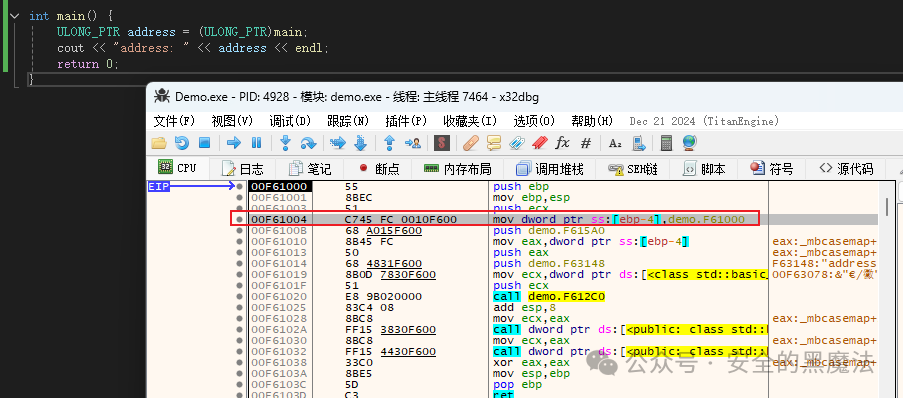
Task: Step over with the curved arrow icon
Action: click(309, 143)
